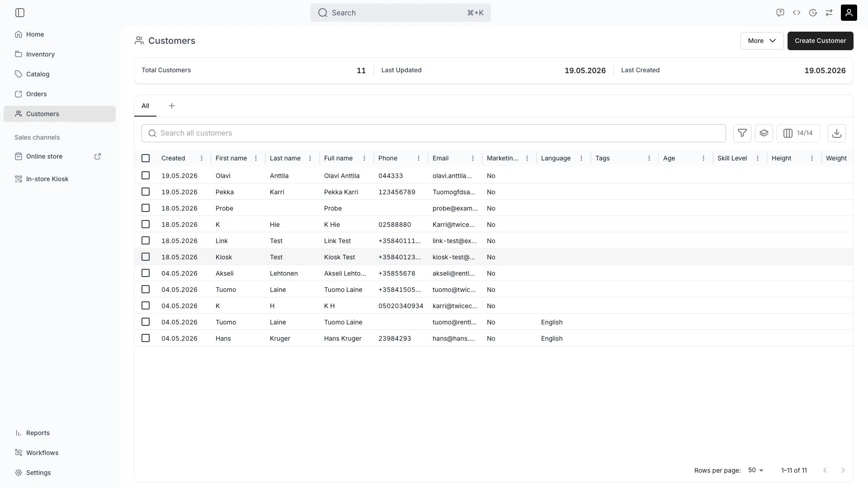Open First name column options menu

[256, 158]
